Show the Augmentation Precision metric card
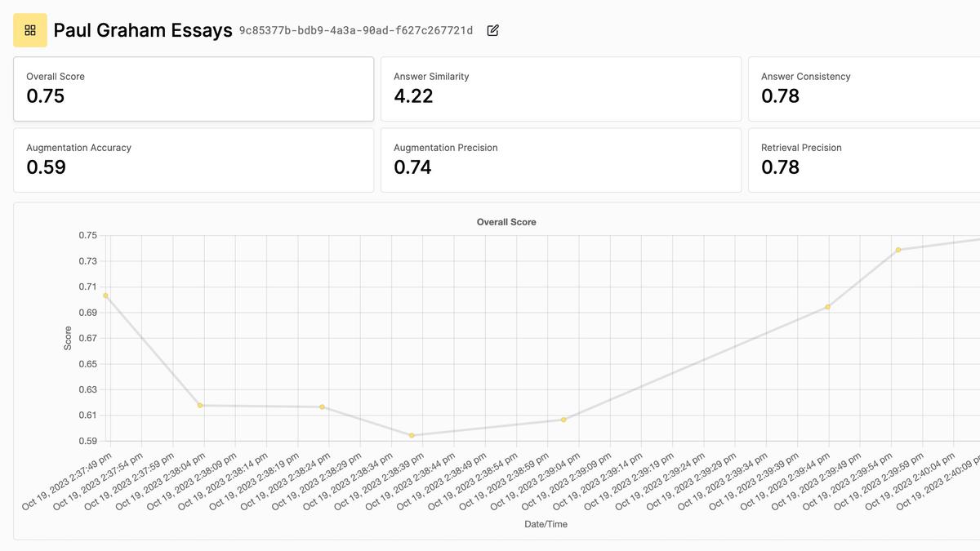980x551 pixels. 560,160
